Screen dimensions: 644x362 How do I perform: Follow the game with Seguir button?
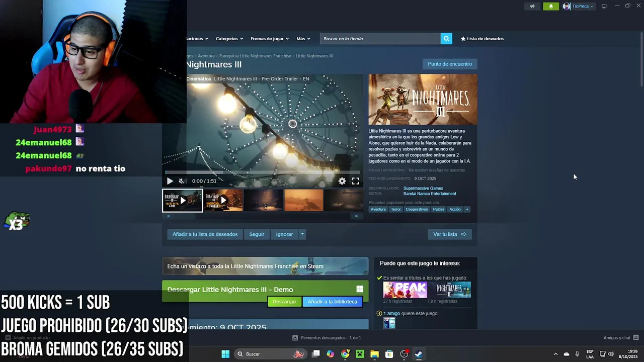tap(257, 234)
